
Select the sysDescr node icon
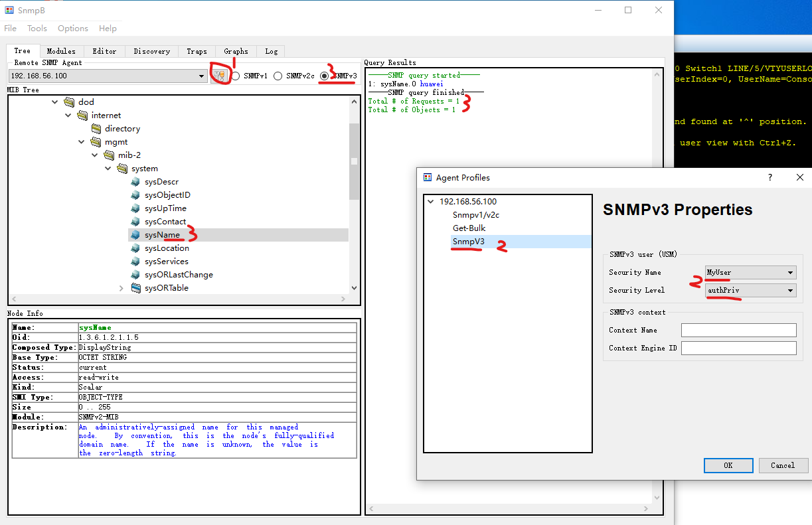coord(135,181)
